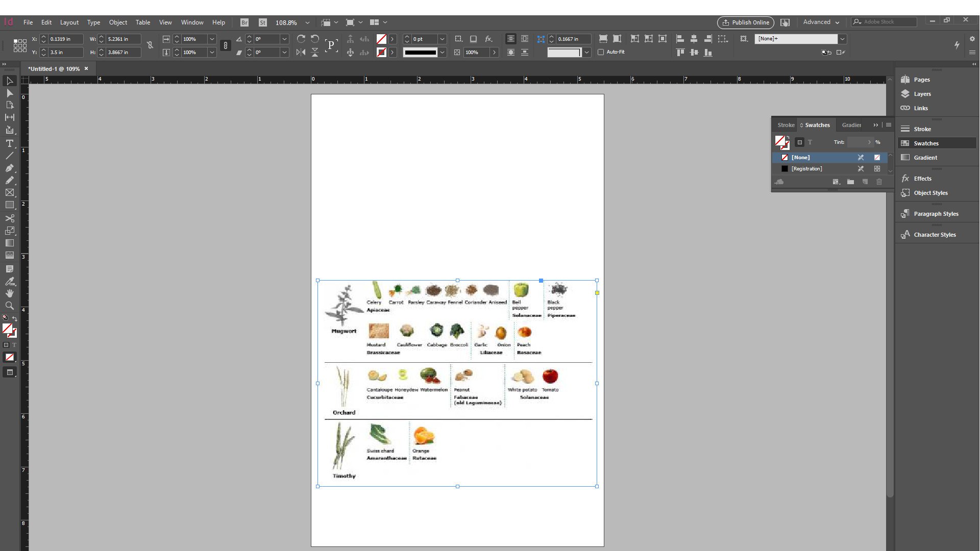Open the Object menu
Screen dimensions: 980x551
click(117, 22)
